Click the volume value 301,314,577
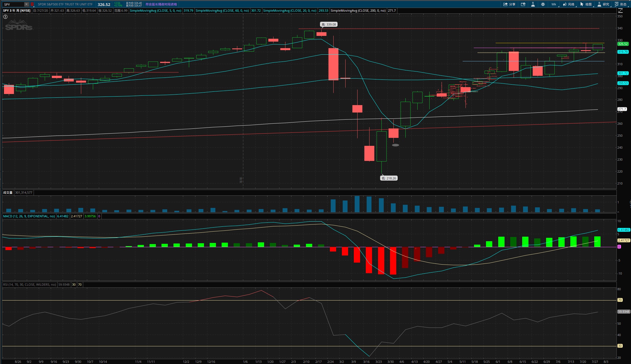The width and height of the screenshot is (631, 364). coord(24,193)
